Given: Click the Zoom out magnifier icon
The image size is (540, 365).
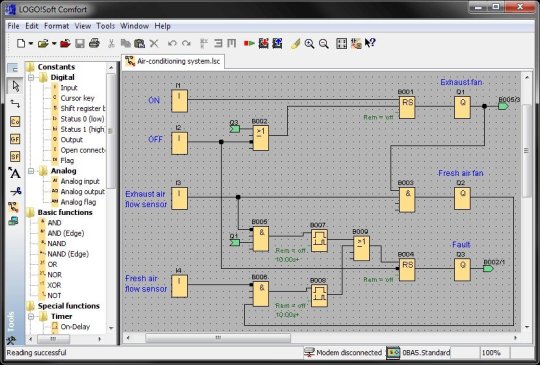Looking at the screenshot, I should tap(323, 44).
